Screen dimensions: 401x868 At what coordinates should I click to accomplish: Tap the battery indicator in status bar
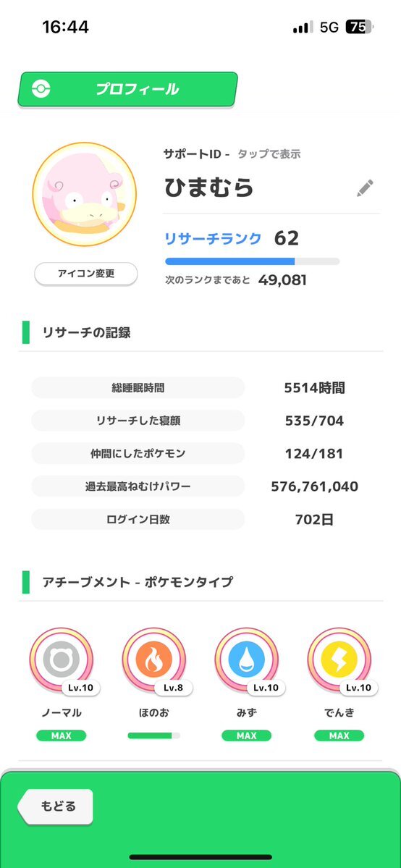[360, 27]
